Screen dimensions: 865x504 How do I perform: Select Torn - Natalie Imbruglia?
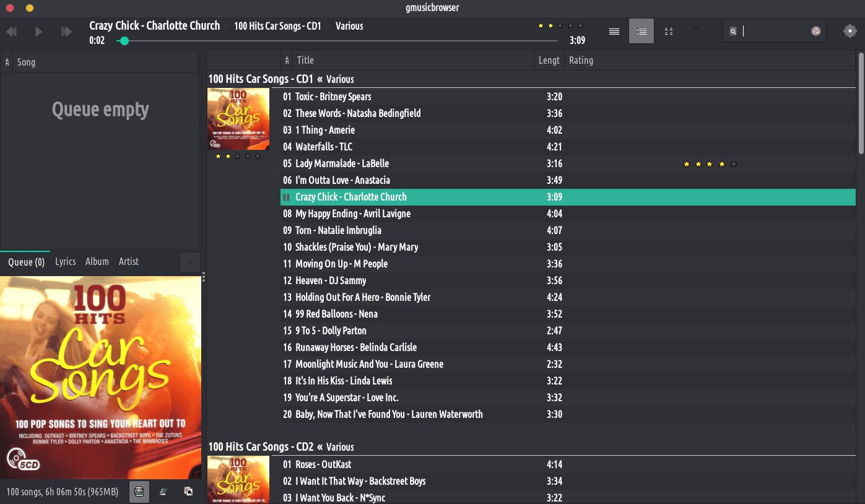pyautogui.click(x=568, y=230)
